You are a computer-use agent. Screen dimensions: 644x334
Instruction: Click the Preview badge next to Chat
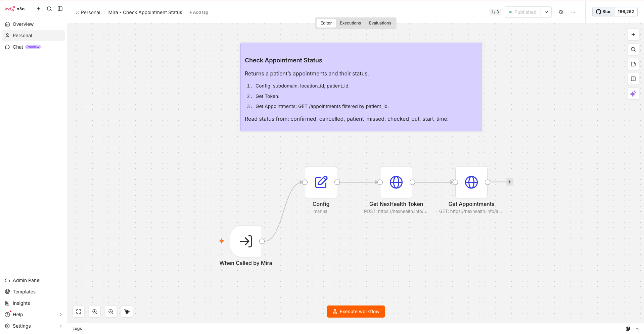33,47
